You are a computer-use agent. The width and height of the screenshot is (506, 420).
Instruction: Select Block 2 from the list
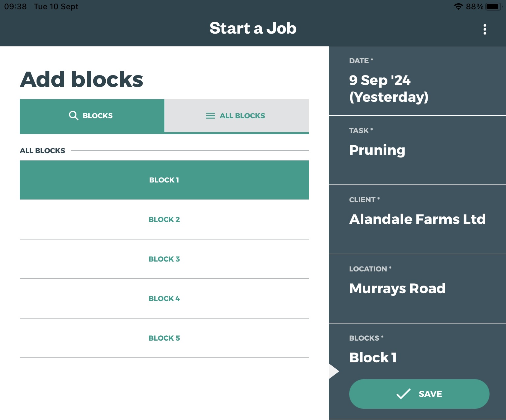click(164, 219)
